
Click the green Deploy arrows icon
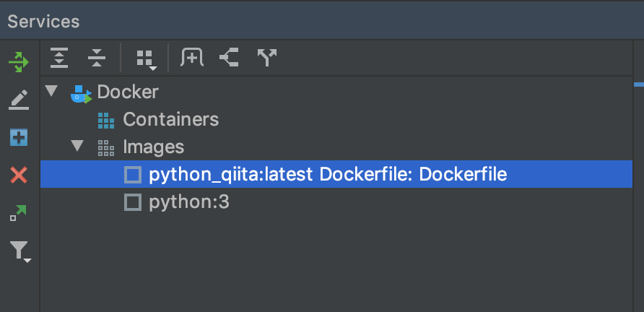pyautogui.click(x=19, y=62)
